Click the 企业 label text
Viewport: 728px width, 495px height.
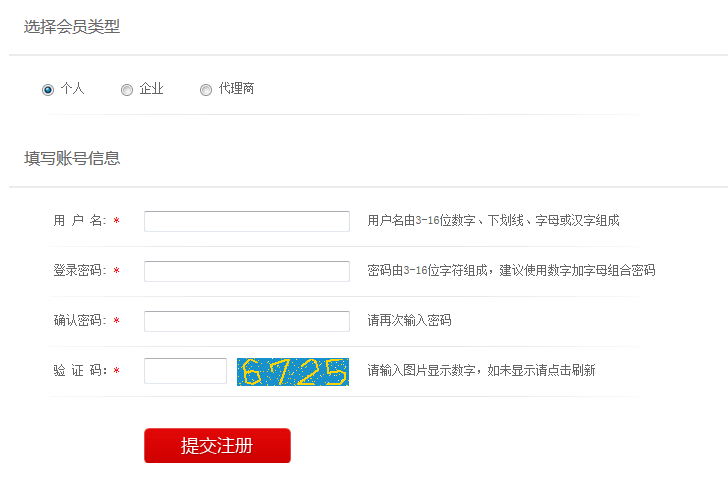151,89
